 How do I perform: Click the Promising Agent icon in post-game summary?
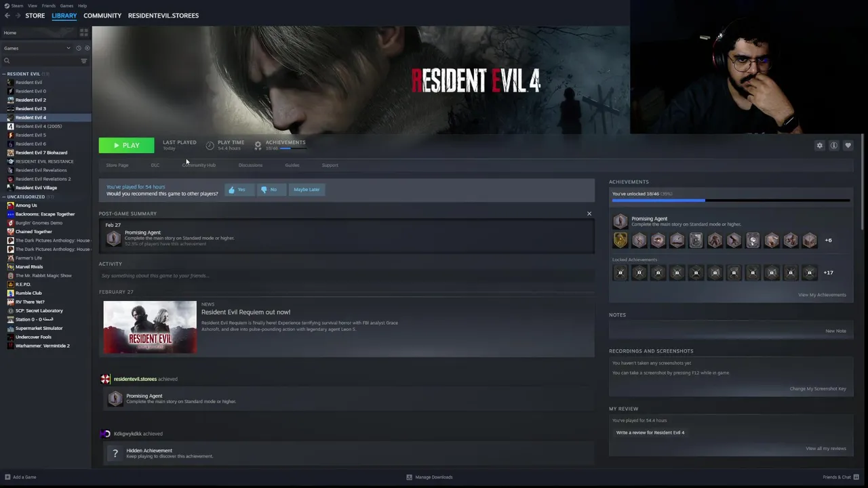click(x=113, y=238)
